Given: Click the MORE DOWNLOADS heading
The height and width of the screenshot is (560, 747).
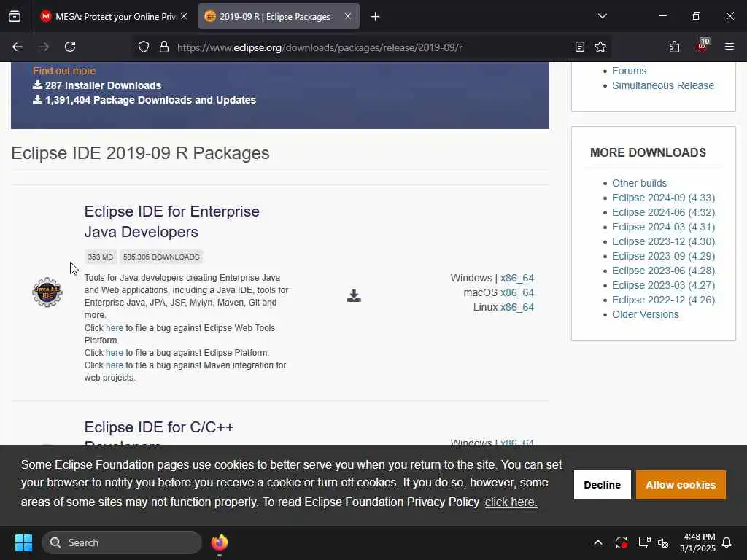Looking at the screenshot, I should click(x=648, y=152).
